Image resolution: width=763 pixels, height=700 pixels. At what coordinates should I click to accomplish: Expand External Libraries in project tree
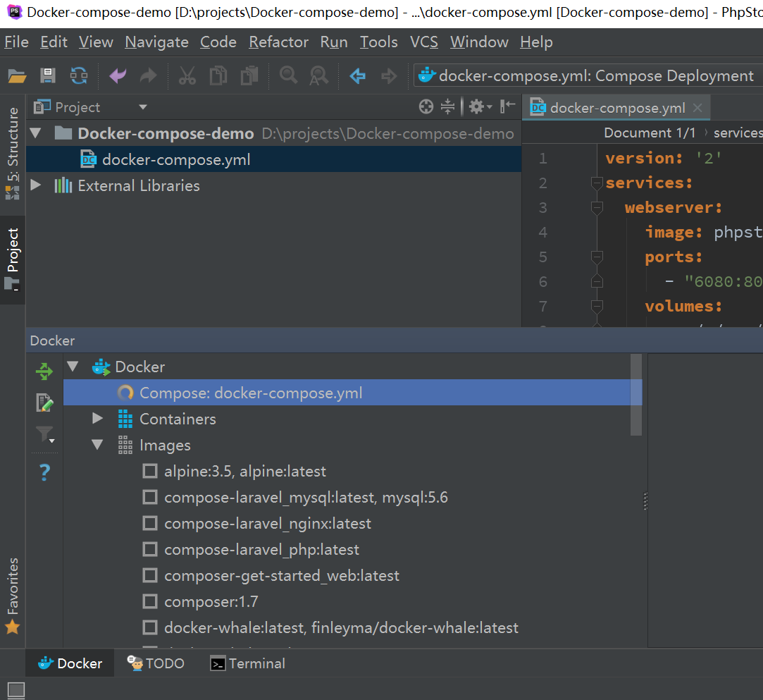36,185
